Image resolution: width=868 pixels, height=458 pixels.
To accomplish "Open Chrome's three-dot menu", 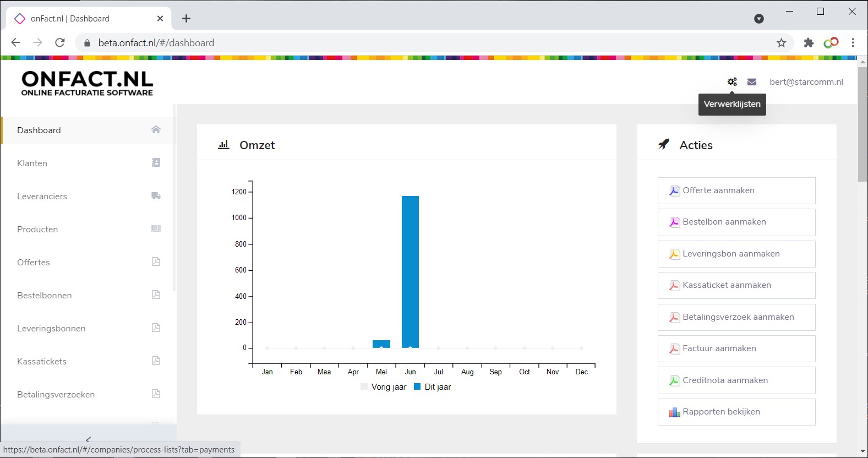I will (853, 43).
